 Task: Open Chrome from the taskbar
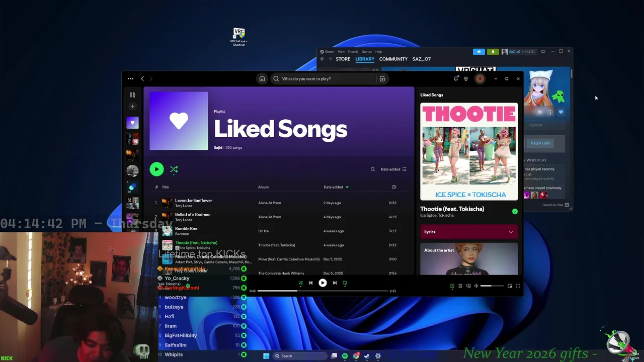coord(356,356)
